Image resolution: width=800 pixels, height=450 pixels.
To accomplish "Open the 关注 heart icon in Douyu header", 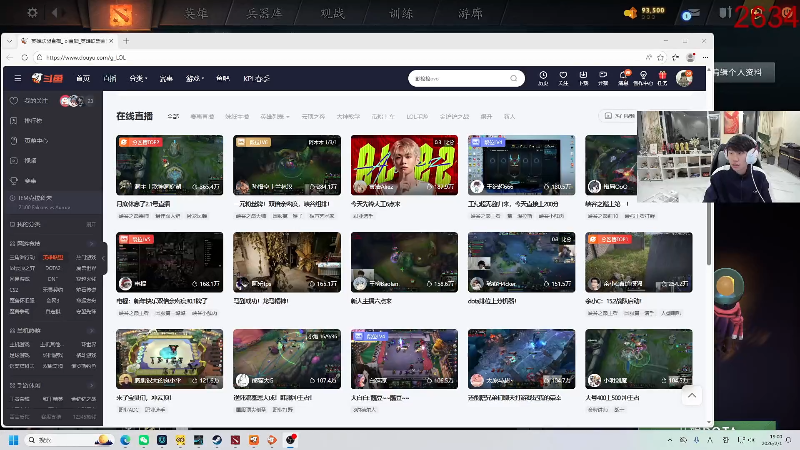I will click(563, 78).
